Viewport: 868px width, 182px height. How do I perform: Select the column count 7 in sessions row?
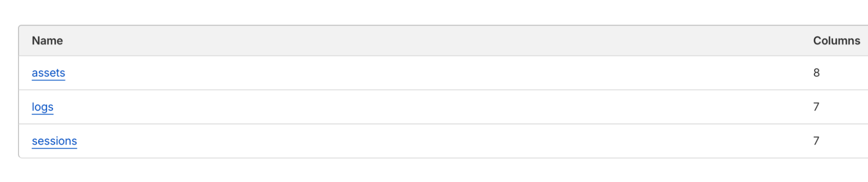pos(816,141)
